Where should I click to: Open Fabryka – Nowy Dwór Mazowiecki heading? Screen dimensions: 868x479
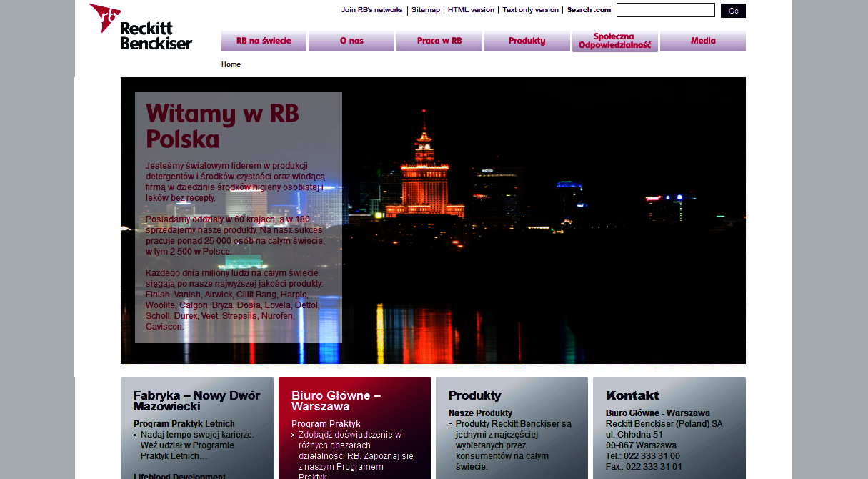coord(196,401)
